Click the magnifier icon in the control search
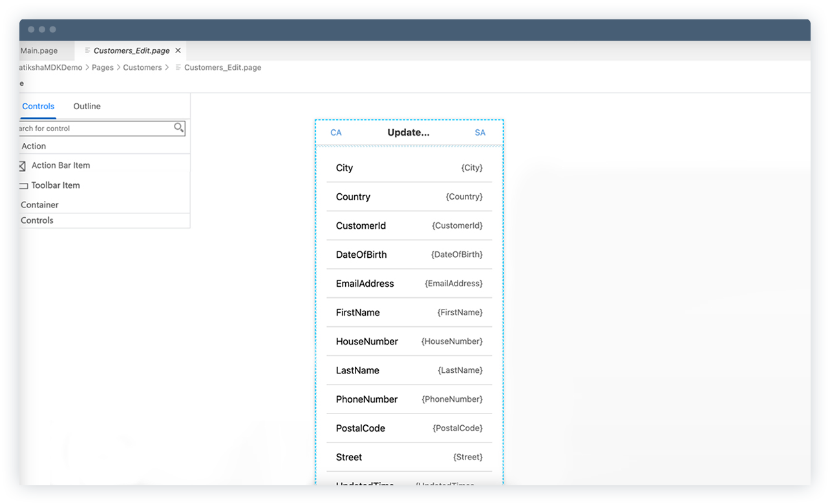This screenshot has width=830, height=504. point(178,128)
